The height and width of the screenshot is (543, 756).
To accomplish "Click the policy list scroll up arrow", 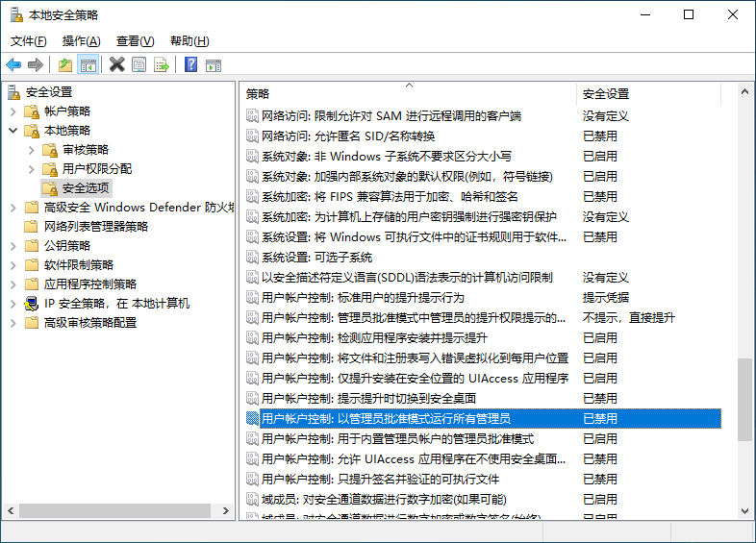I will pyautogui.click(x=744, y=91).
